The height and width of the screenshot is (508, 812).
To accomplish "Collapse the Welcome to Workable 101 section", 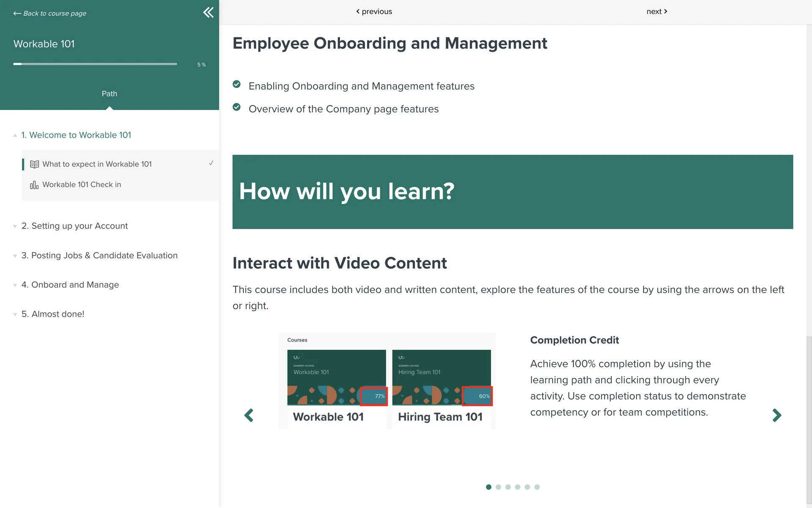I will pos(76,135).
